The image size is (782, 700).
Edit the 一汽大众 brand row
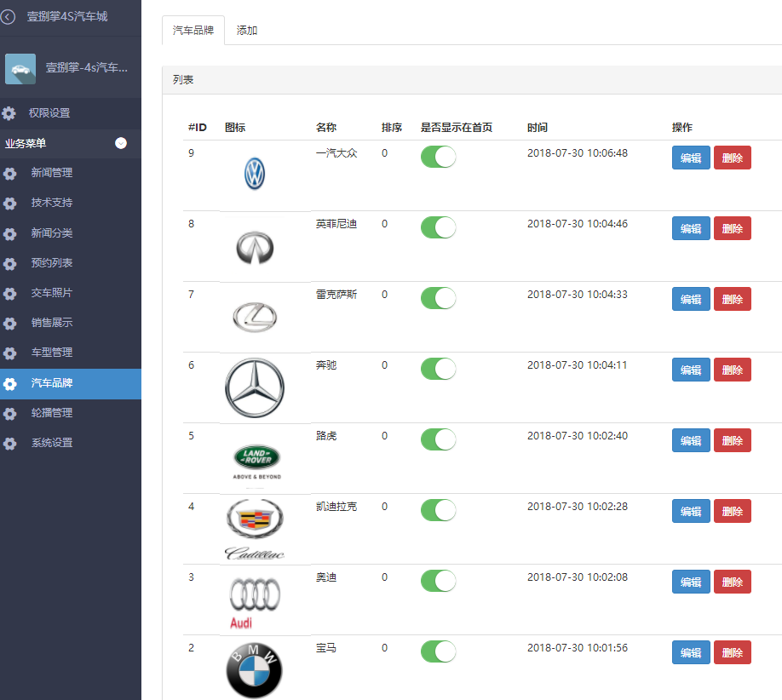691,158
